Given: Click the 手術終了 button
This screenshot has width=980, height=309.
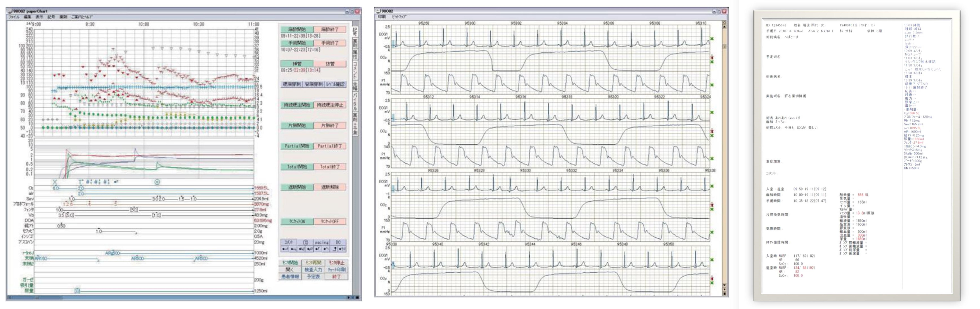Looking at the screenshot, I should (330, 43).
